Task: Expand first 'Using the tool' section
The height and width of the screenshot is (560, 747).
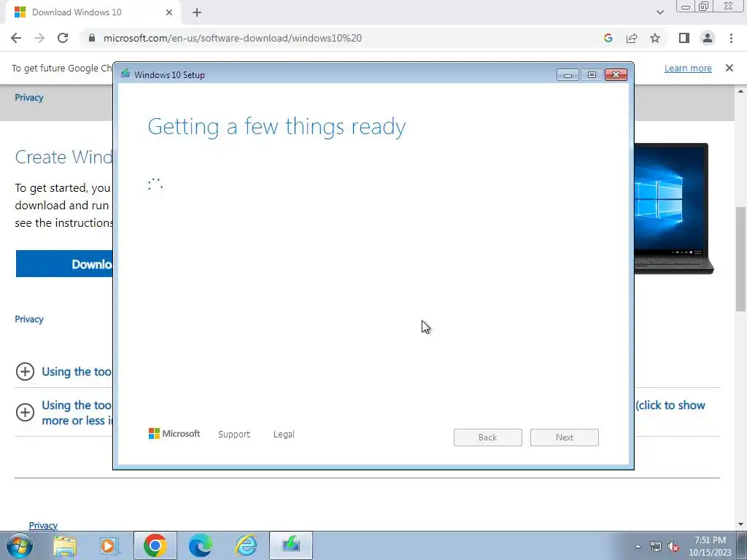Action: pos(25,371)
